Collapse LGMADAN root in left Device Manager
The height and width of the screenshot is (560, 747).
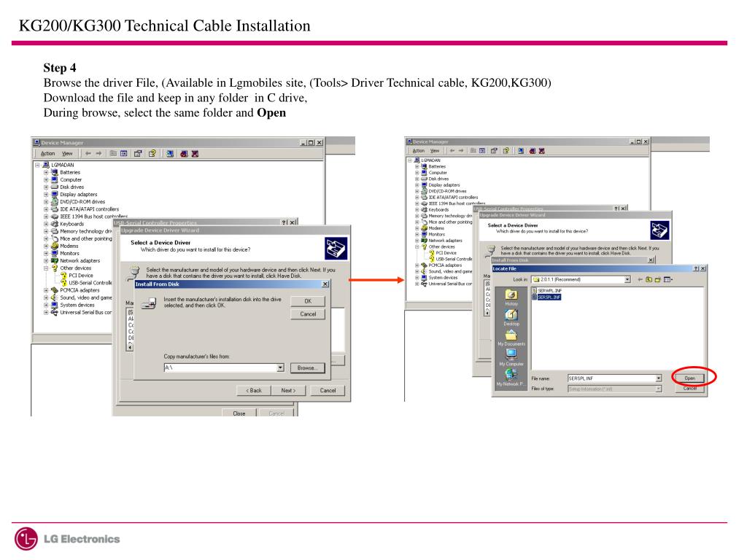37,165
